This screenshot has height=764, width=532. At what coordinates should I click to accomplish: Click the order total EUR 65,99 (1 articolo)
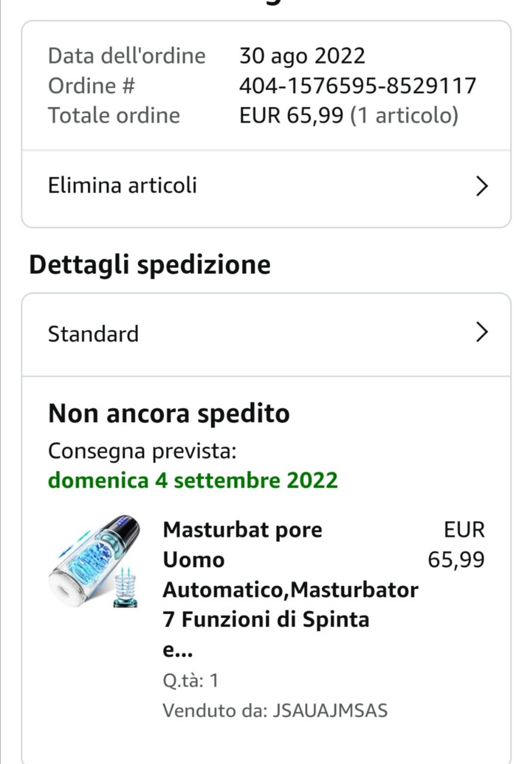349,115
